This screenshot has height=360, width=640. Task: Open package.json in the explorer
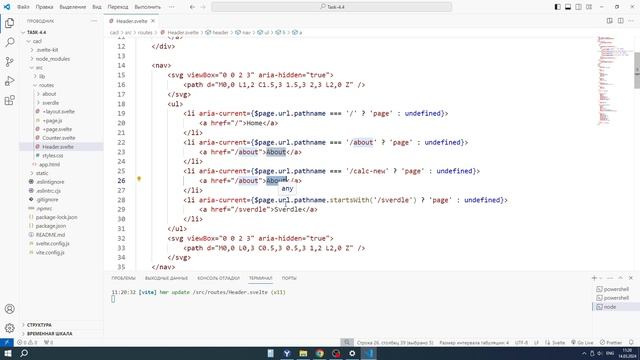point(51,226)
